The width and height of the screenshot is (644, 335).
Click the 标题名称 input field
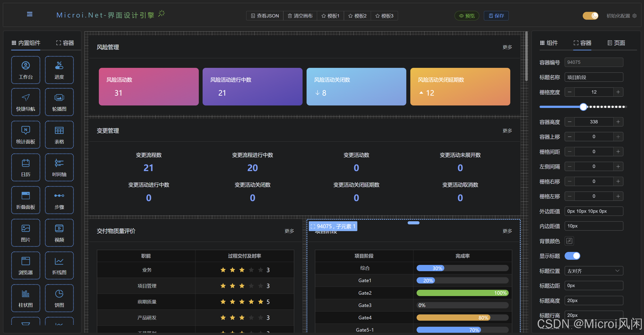tap(594, 77)
